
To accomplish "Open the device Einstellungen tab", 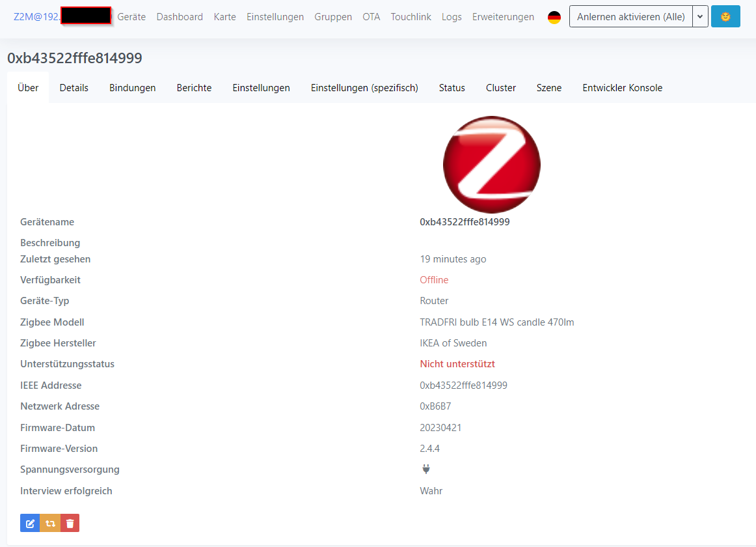I will pyautogui.click(x=262, y=88).
